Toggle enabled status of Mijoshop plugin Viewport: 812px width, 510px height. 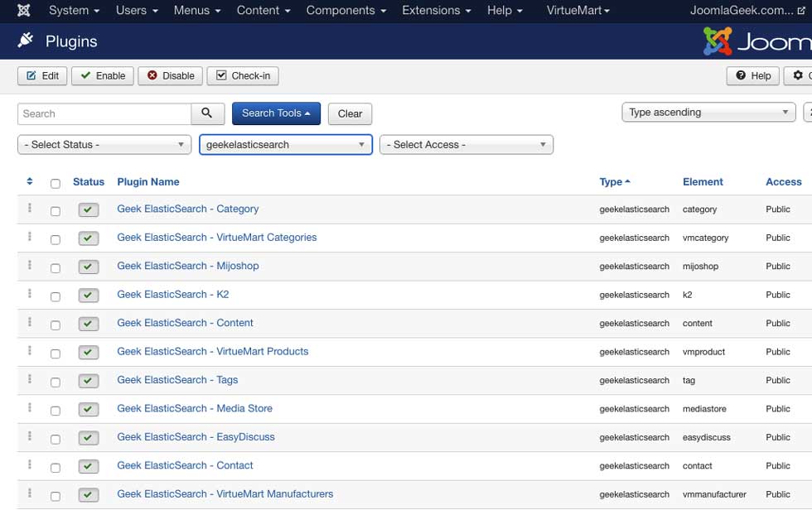[x=89, y=267]
